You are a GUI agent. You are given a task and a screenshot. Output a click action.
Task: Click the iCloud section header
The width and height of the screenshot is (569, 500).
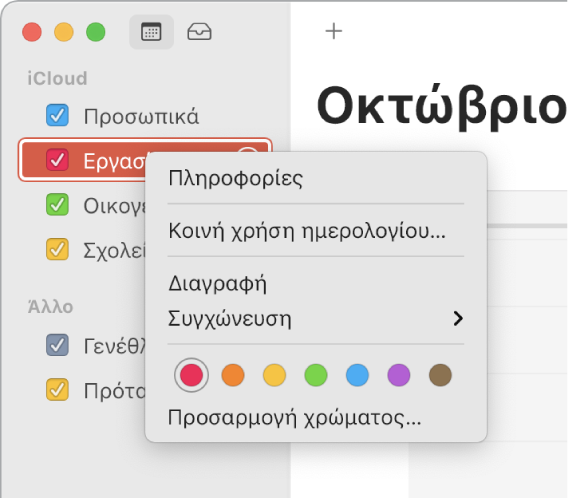[57, 78]
